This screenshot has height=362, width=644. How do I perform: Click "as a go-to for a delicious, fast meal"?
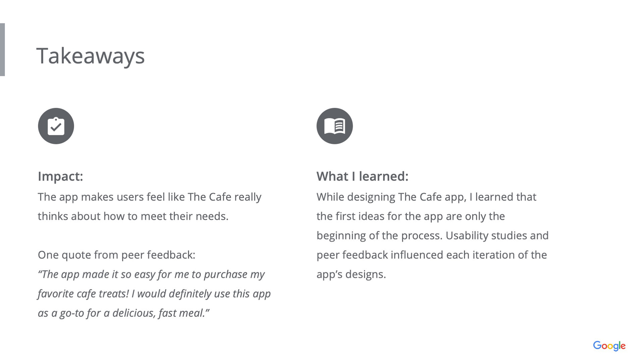coord(123,313)
